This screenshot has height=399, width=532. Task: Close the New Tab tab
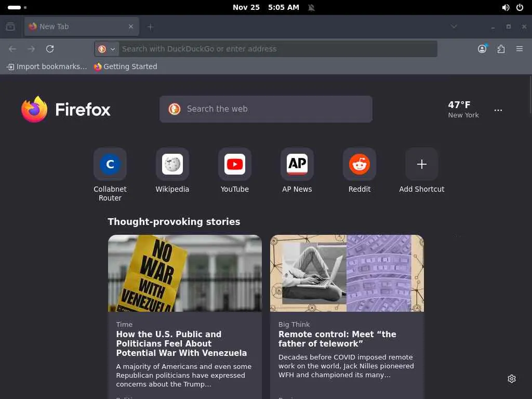(x=131, y=26)
